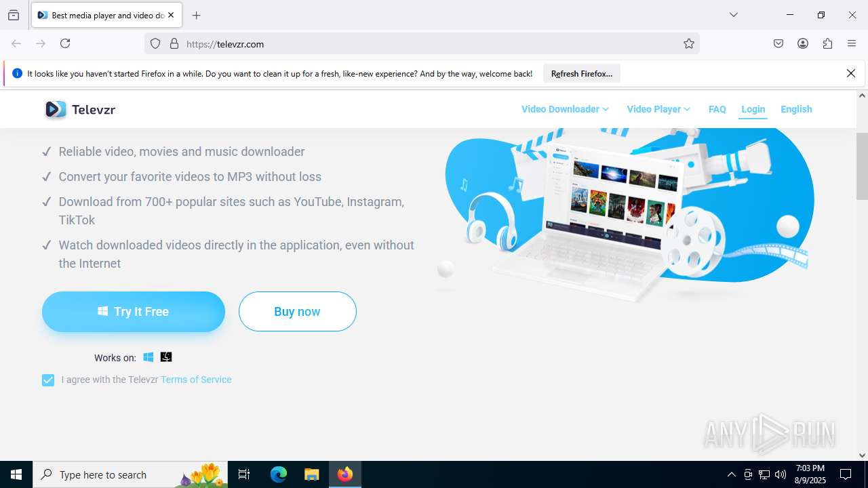Open the volume tray icon

click(781, 474)
